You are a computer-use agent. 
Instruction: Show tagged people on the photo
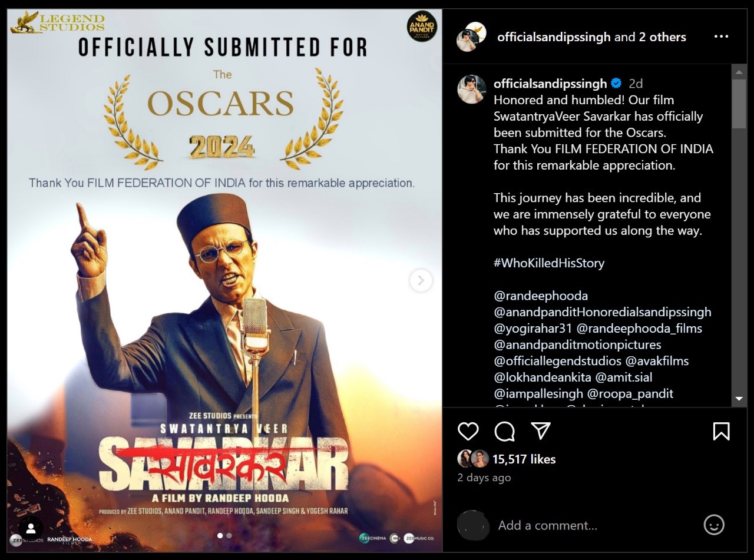[x=31, y=529]
